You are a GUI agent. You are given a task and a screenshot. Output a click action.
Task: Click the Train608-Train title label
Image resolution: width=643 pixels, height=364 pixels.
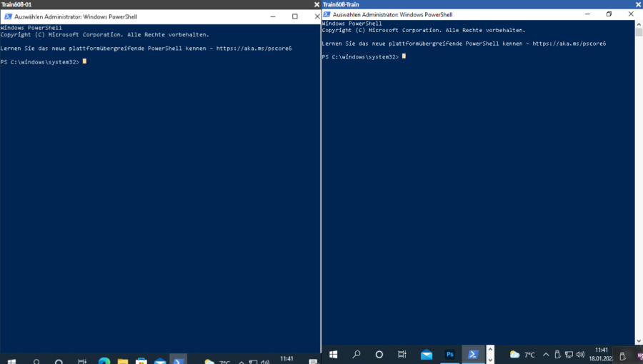click(x=341, y=4)
